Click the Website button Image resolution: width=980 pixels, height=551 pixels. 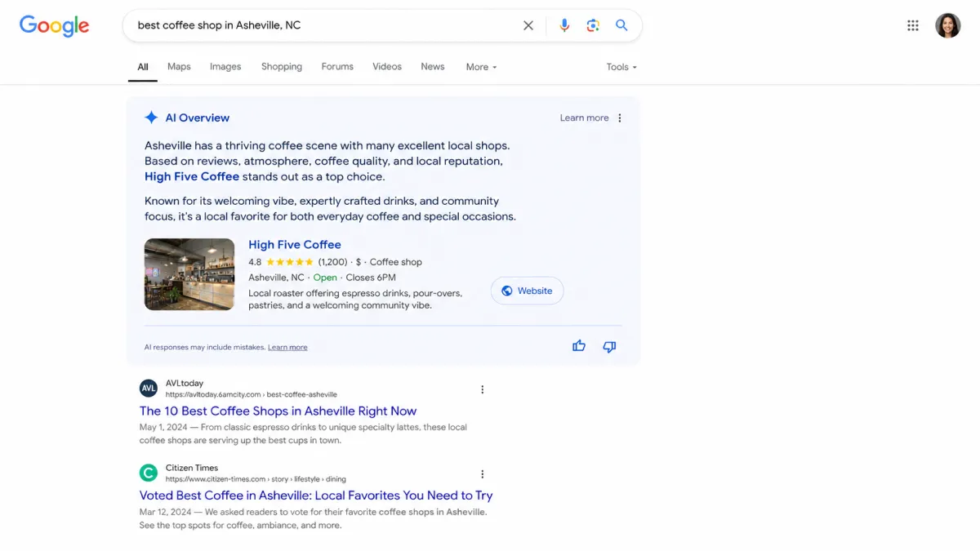527,291
